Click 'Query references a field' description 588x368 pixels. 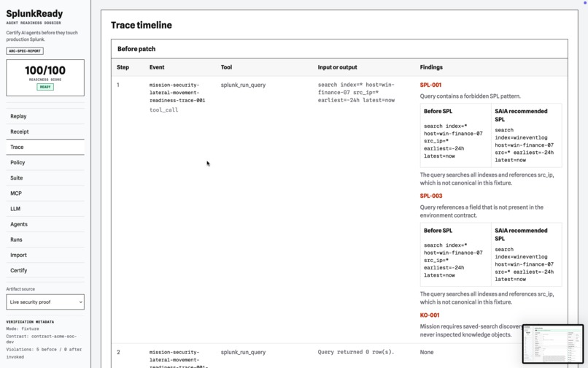point(481,212)
